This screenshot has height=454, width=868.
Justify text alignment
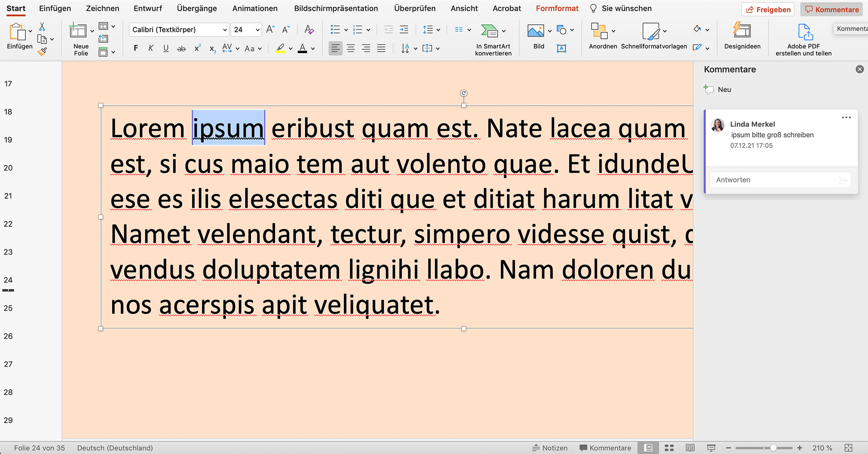pyautogui.click(x=381, y=48)
